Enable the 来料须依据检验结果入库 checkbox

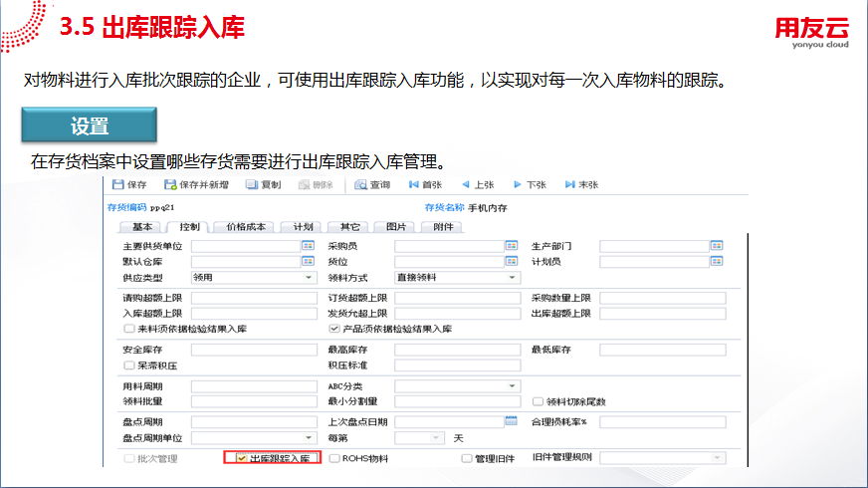[x=128, y=329]
